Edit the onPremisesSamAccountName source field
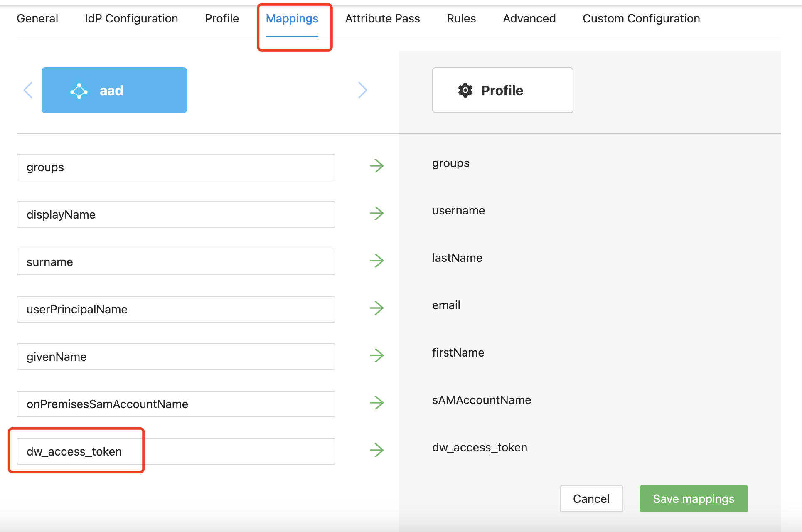This screenshot has width=802, height=532. 176,404
